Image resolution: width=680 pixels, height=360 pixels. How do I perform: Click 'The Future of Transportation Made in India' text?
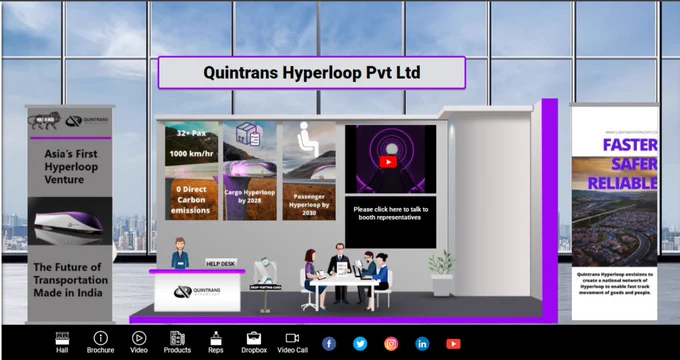coord(70,280)
